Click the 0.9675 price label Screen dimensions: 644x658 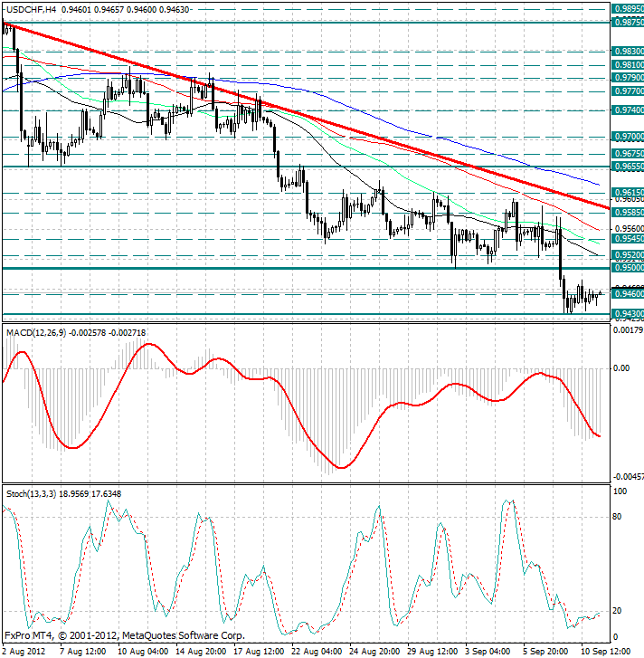(x=627, y=154)
